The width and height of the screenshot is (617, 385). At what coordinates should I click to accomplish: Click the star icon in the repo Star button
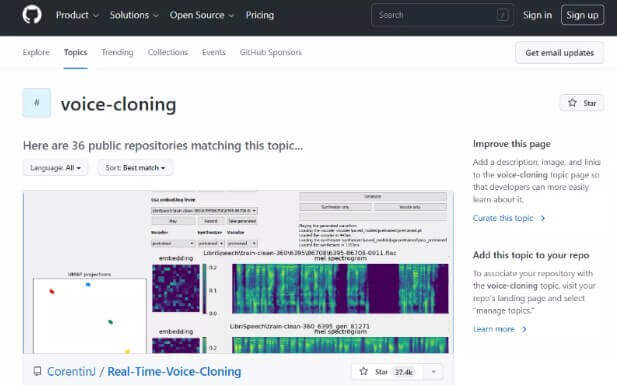pyautogui.click(x=364, y=371)
